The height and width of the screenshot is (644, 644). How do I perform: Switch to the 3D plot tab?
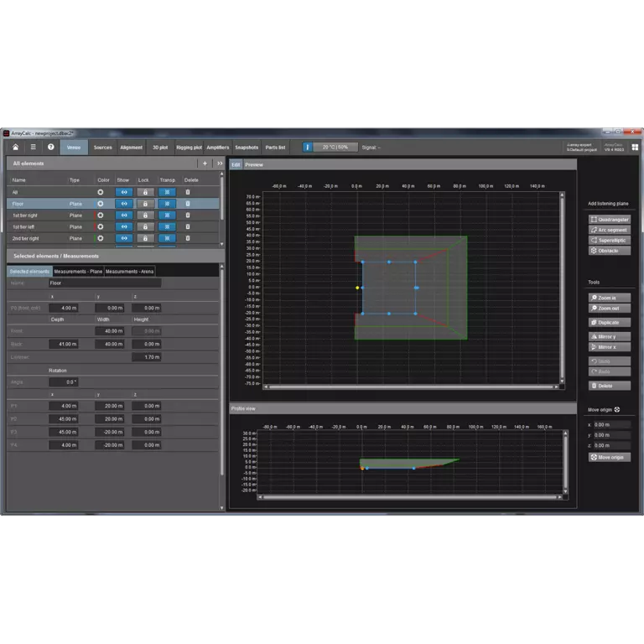(x=160, y=148)
